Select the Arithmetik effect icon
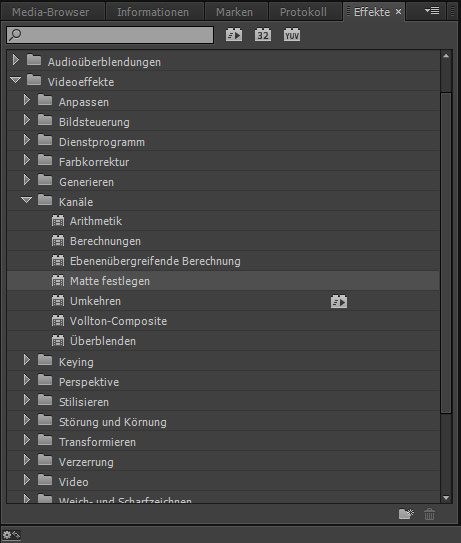Viewport: 461px width, 543px height. click(58, 221)
